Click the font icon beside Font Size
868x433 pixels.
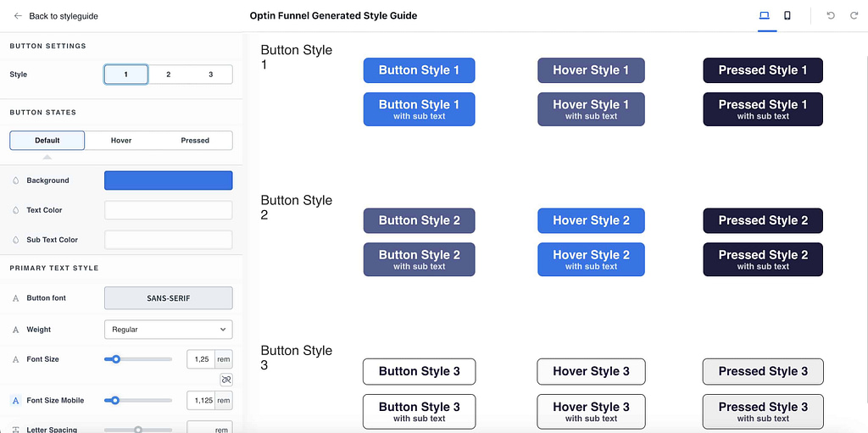(x=15, y=359)
